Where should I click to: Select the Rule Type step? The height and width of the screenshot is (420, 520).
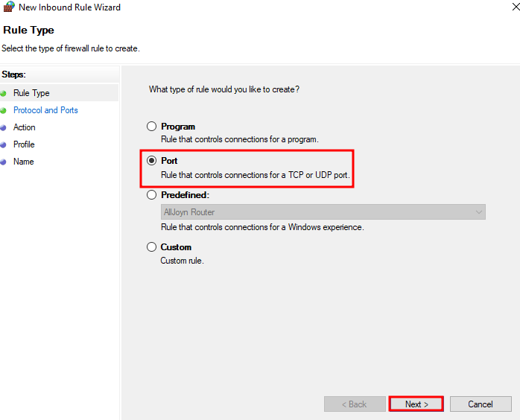point(31,93)
